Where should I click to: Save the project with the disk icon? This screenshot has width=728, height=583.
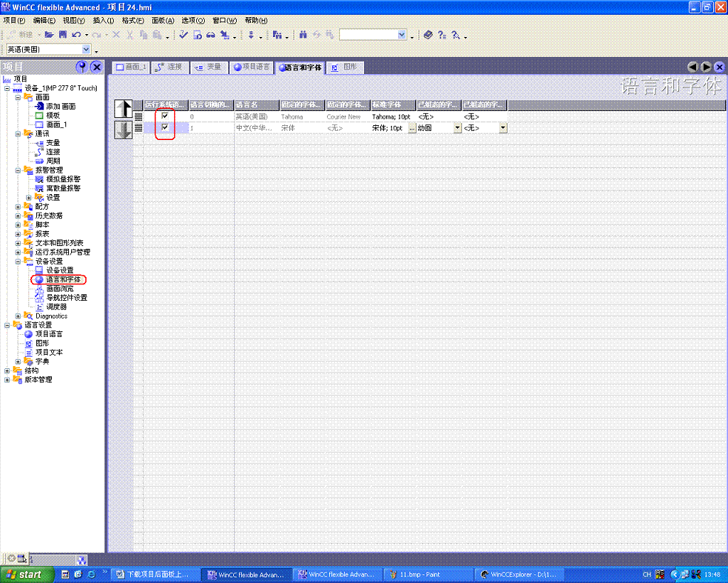(63, 35)
